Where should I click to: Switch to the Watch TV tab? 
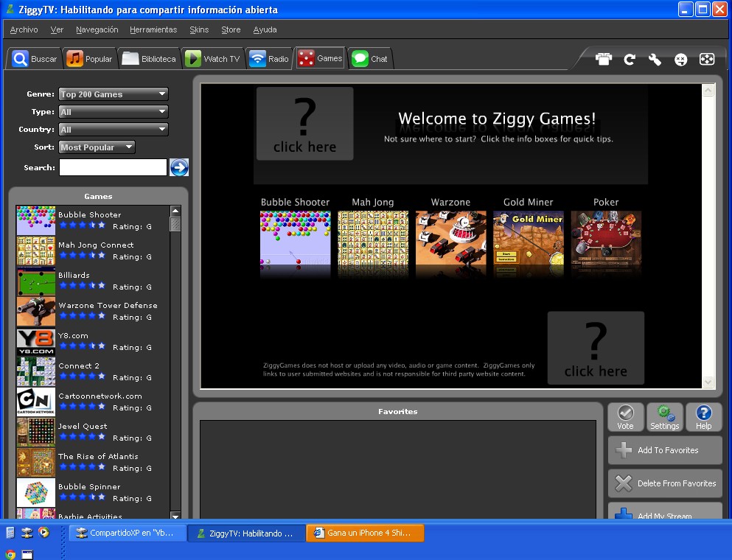(213, 59)
